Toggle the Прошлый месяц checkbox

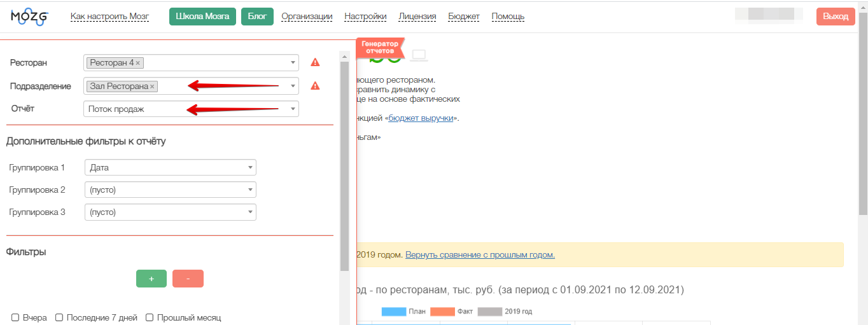(x=150, y=317)
